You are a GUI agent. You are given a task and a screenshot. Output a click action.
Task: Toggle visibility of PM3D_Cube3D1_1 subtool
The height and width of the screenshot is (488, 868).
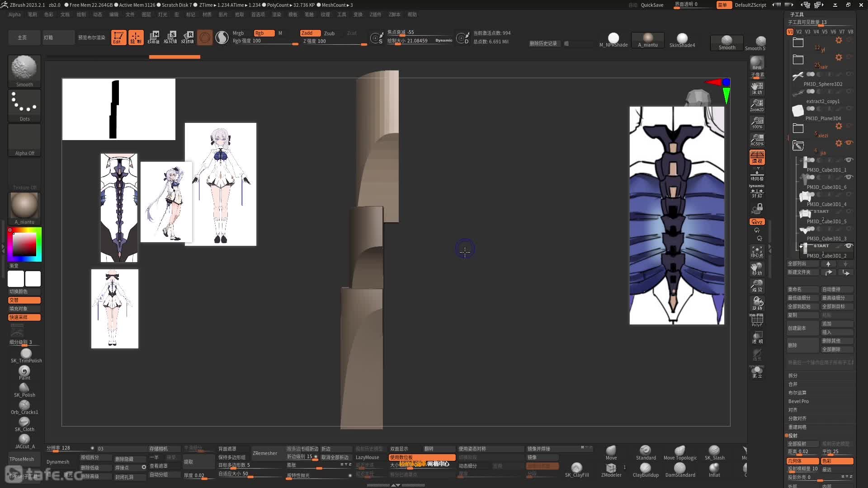point(849,160)
